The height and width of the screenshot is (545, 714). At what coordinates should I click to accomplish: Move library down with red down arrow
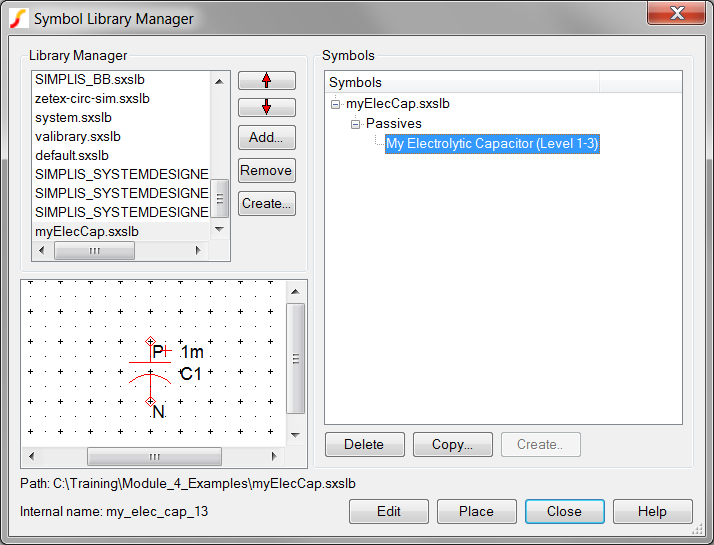tap(267, 107)
